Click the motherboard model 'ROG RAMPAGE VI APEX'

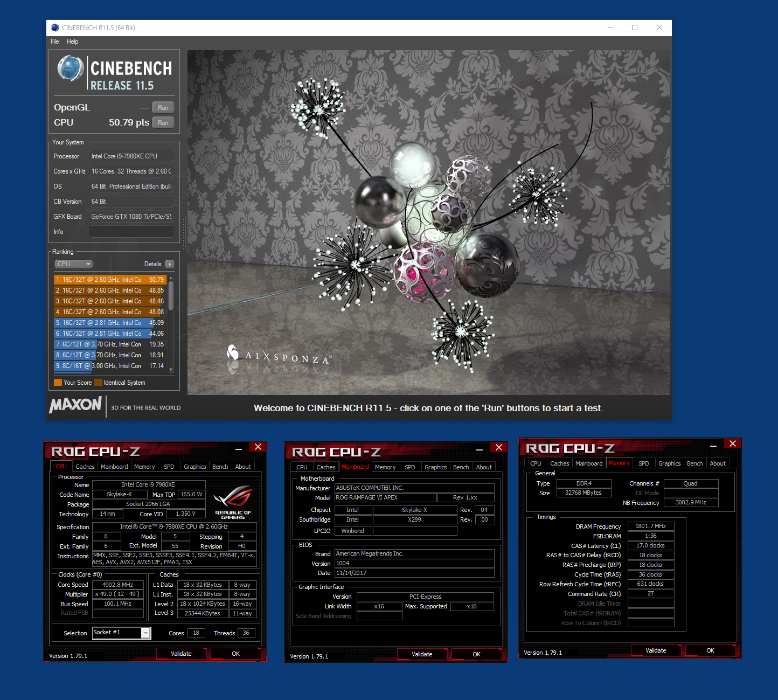(385, 497)
